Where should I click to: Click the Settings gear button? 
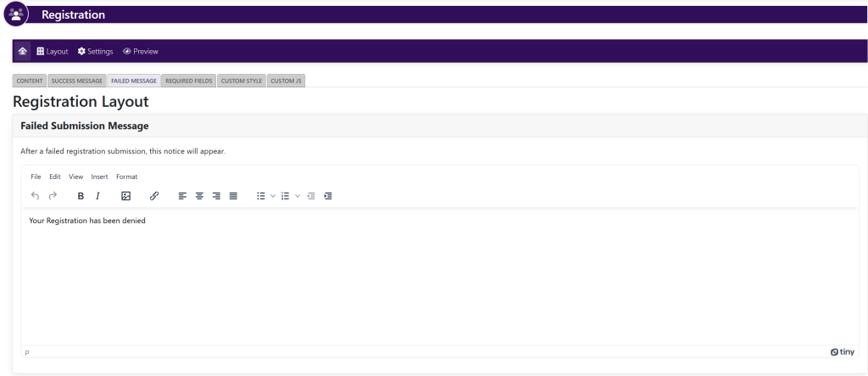pos(95,51)
